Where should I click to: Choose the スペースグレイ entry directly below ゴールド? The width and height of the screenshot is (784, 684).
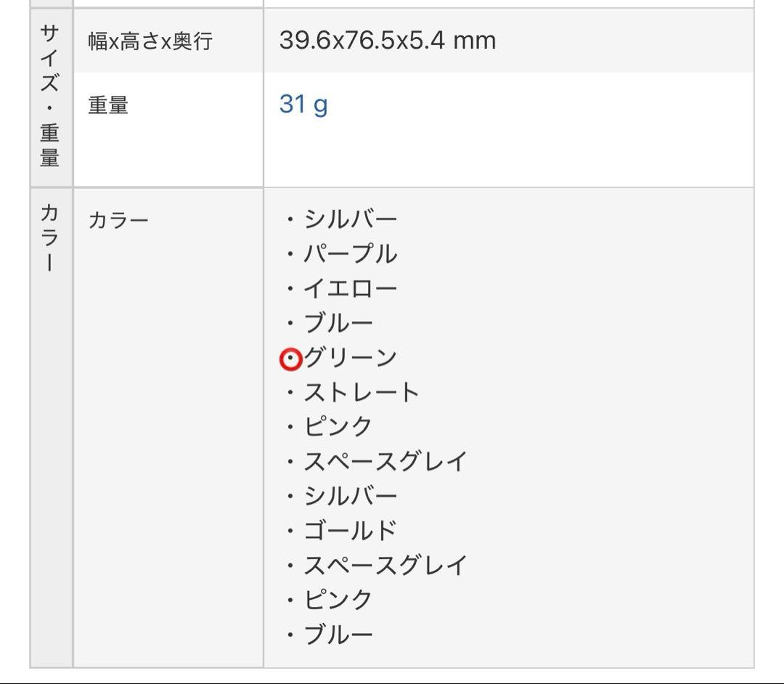click(385, 565)
